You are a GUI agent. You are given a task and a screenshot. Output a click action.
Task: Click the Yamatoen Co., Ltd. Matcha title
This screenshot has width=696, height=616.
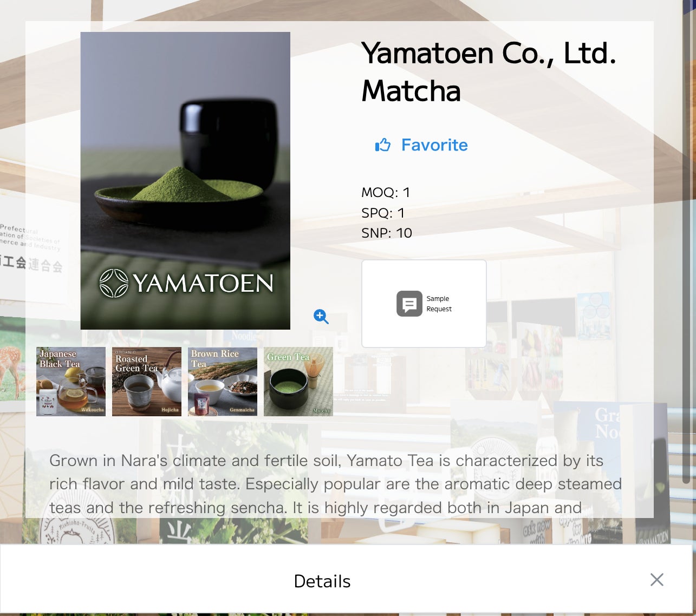(489, 71)
